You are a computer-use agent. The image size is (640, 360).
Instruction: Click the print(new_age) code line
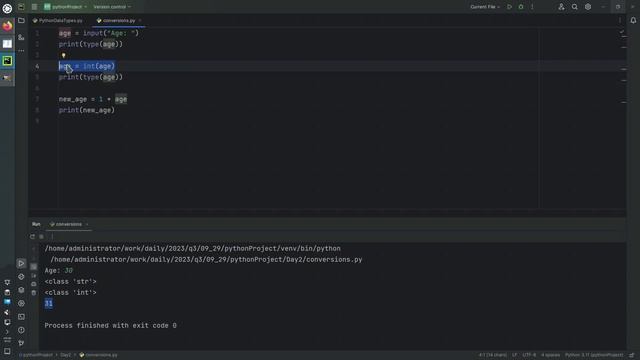87,110
